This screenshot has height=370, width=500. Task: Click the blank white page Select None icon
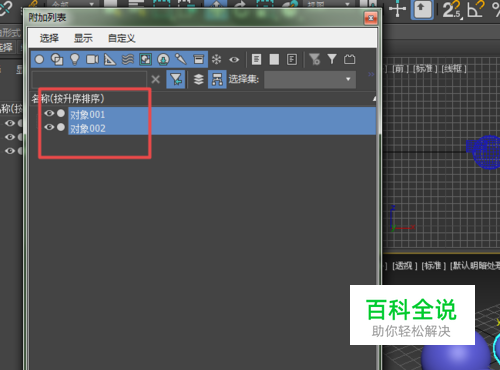click(x=274, y=60)
